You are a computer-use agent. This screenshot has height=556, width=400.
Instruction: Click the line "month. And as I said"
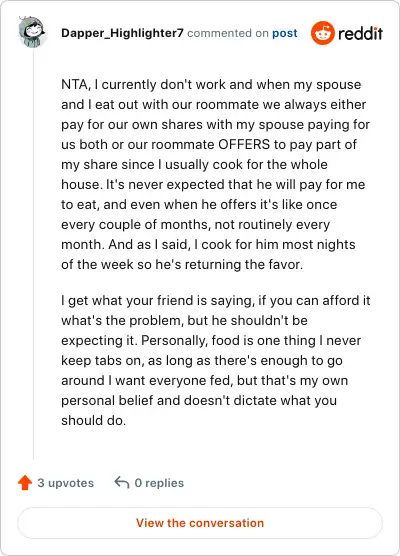click(x=208, y=245)
